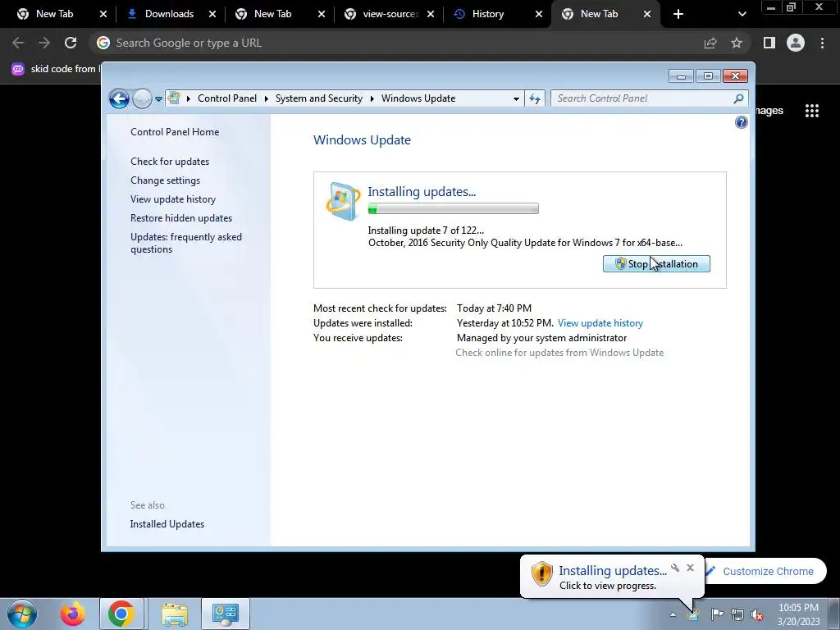The image size is (840, 630).
Task: Expand root arrow before Control Panel breadcrumb
Action: (x=189, y=98)
